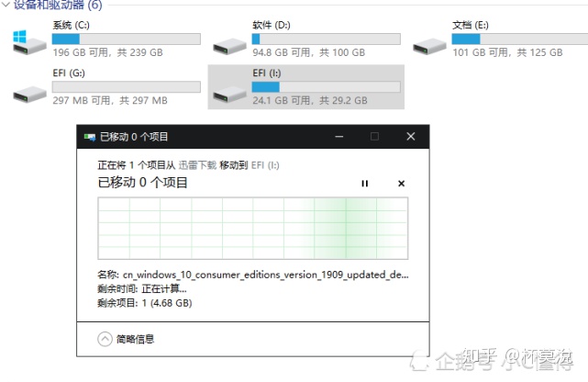Collapse details via 简略信息 chevron
The height and width of the screenshot is (382, 588).
[105, 339]
